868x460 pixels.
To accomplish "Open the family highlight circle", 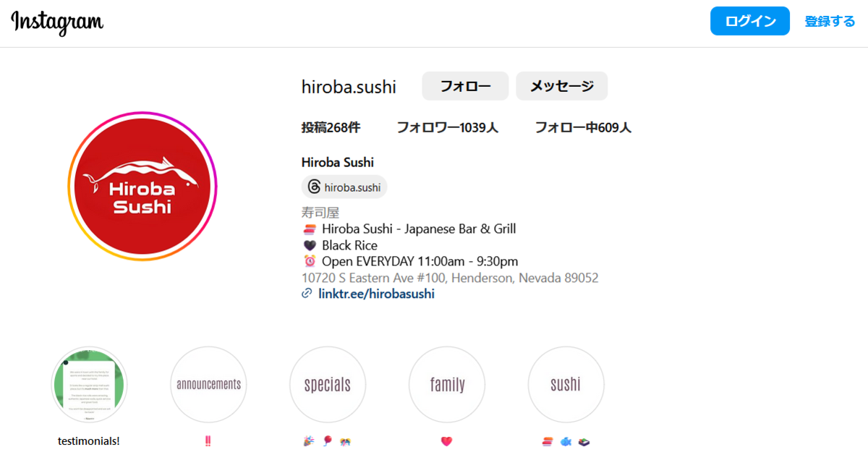I will (x=447, y=385).
